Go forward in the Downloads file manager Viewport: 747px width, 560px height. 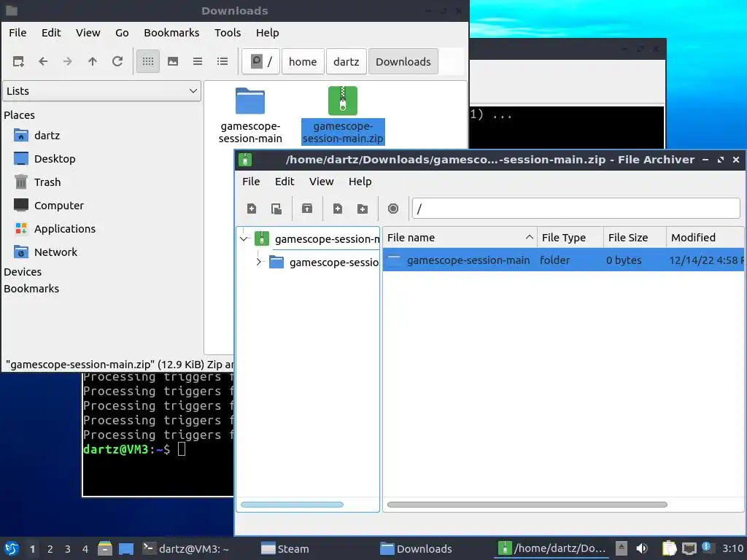[x=68, y=61]
